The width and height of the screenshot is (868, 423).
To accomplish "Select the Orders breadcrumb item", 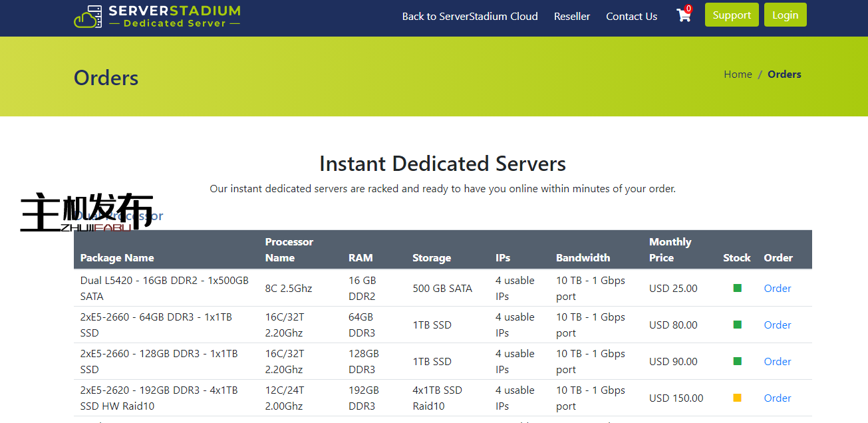I will (x=784, y=74).
